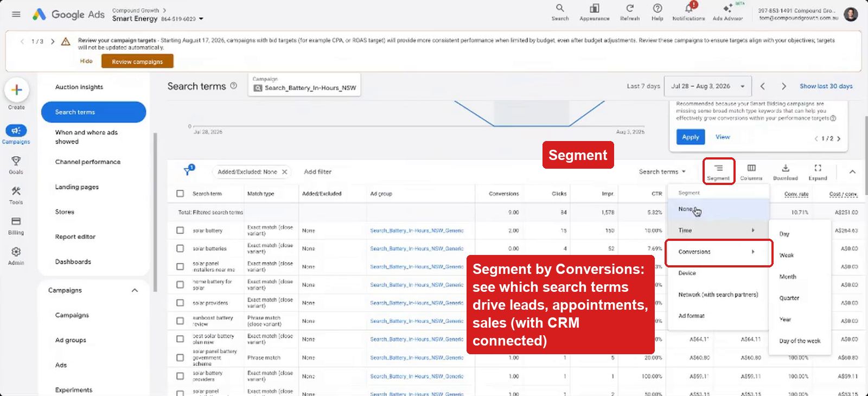The height and width of the screenshot is (396, 868).
Task: Collapse the Campaigns sidebar section
Action: pos(135,290)
